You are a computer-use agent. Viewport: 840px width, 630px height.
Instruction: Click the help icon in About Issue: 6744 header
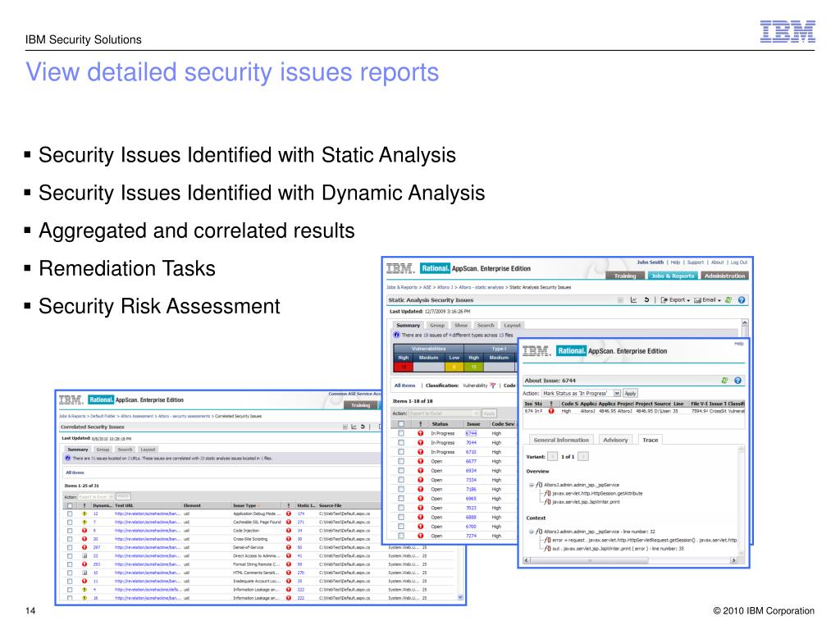737,381
